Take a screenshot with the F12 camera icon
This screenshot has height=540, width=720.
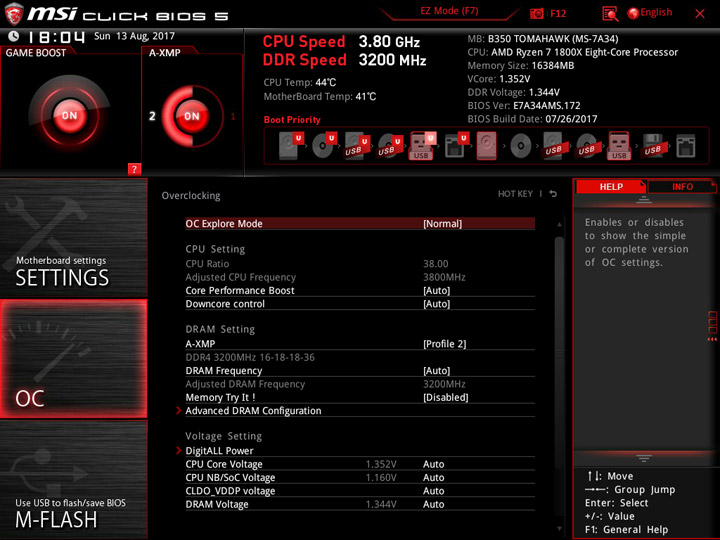(537, 13)
